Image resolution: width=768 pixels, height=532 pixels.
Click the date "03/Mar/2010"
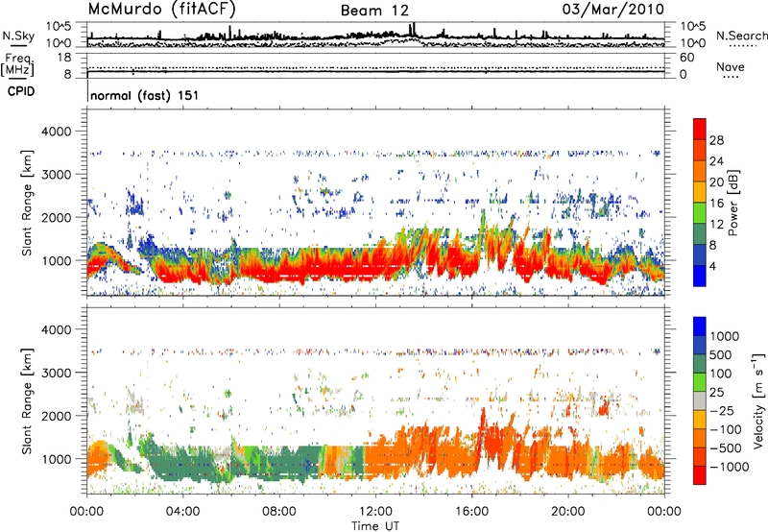[x=613, y=10]
